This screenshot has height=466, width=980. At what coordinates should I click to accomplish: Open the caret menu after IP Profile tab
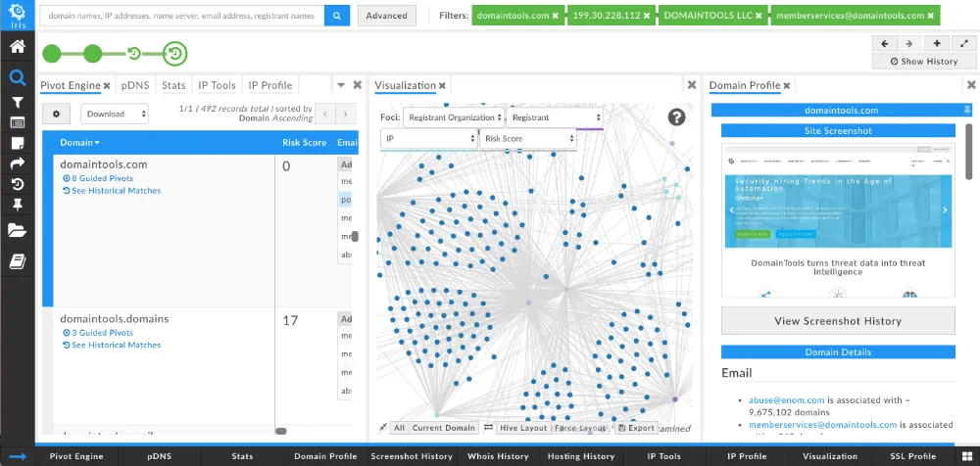click(341, 85)
